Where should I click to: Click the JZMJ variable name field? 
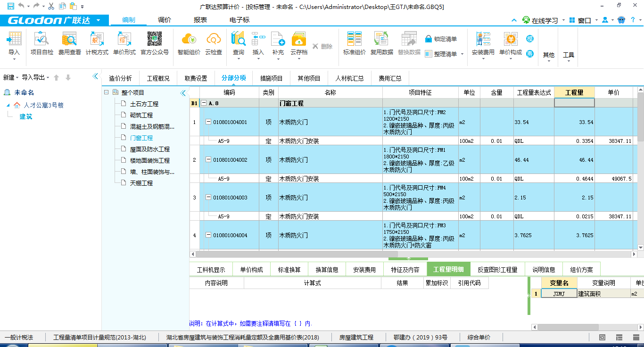[x=559, y=294]
